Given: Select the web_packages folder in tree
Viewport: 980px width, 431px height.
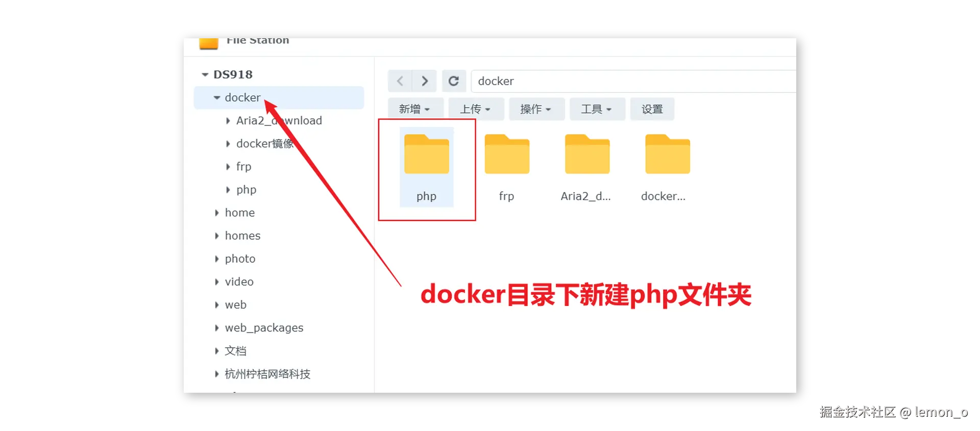Looking at the screenshot, I should click(x=264, y=328).
